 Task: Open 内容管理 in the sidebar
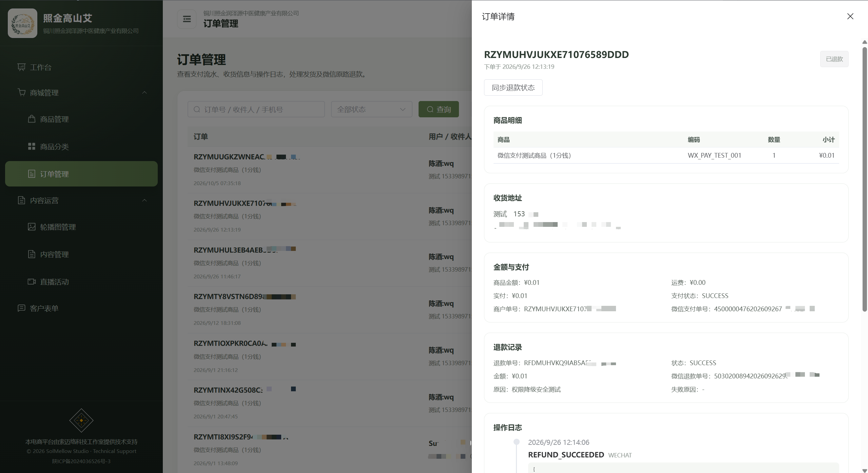81,254
